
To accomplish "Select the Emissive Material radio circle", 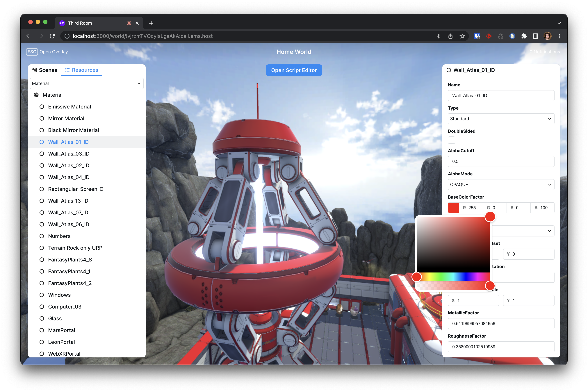I will pyautogui.click(x=42, y=107).
